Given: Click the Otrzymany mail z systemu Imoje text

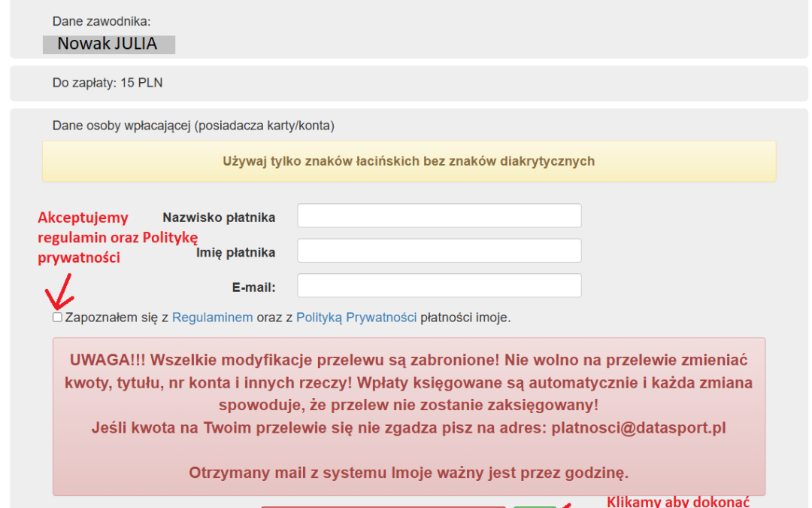Looking at the screenshot, I should tap(408, 473).
